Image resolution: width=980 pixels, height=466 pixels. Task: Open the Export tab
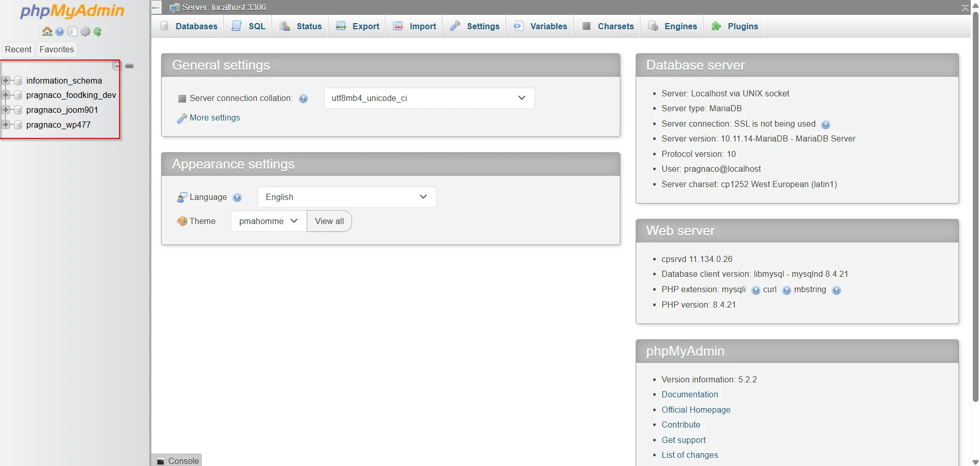[x=358, y=26]
